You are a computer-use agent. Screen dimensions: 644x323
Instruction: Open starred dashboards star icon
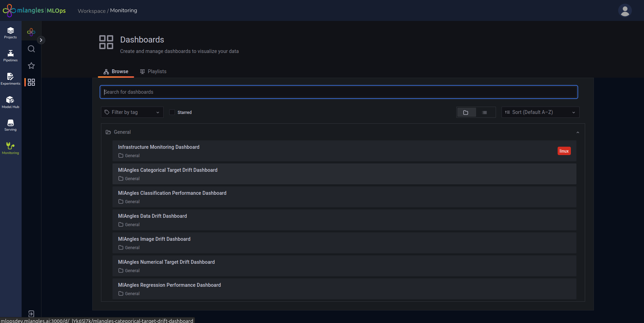31,66
